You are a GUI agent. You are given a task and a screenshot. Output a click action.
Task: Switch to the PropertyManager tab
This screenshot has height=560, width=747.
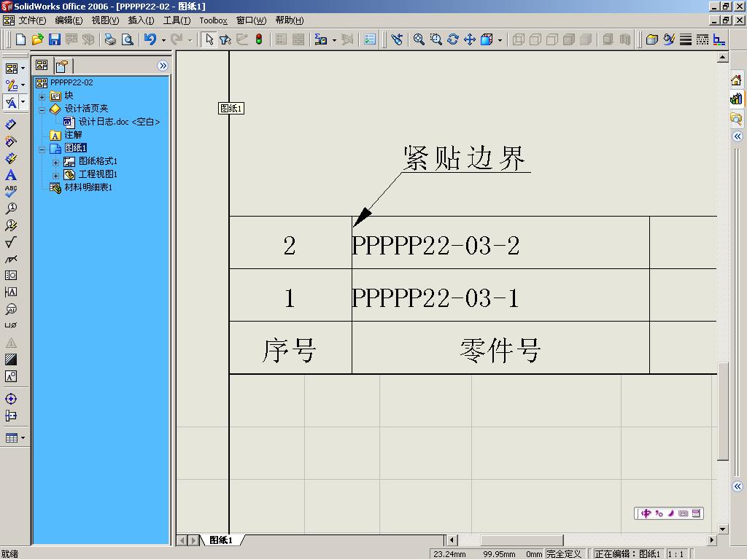(63, 66)
